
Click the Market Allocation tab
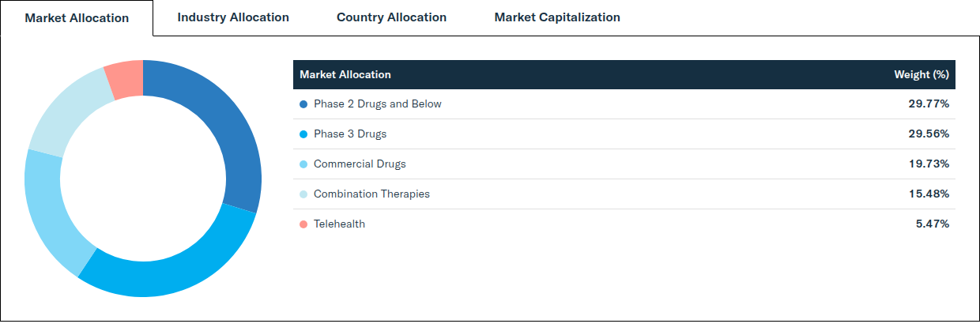(77, 18)
